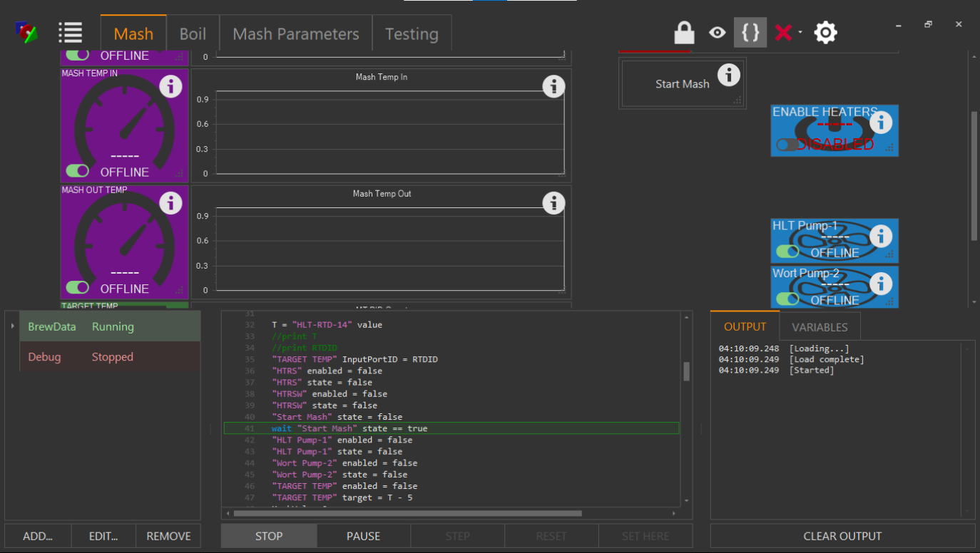Switch to the Mash tab
The width and height of the screenshot is (980, 553).
133,33
